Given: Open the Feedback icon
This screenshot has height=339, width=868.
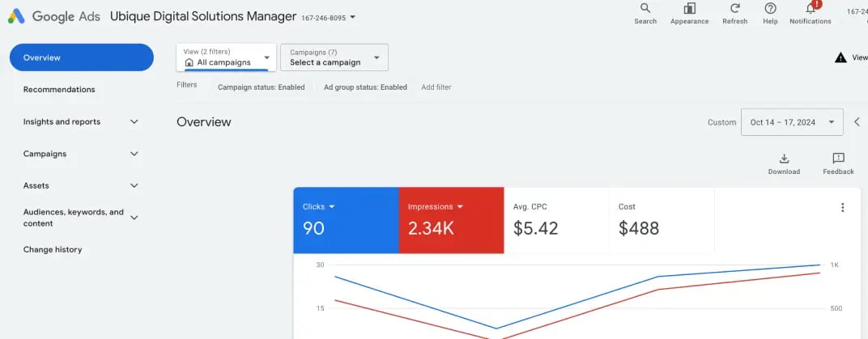Looking at the screenshot, I should [838, 159].
